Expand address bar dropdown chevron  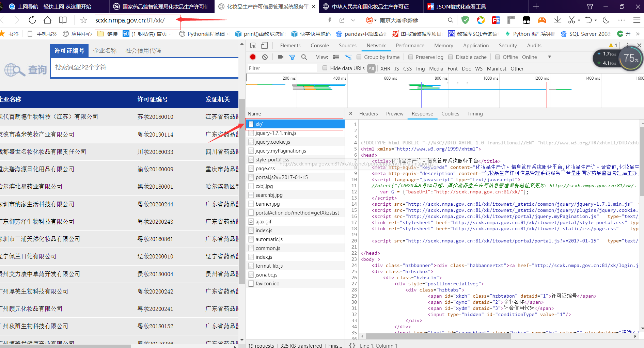353,20
